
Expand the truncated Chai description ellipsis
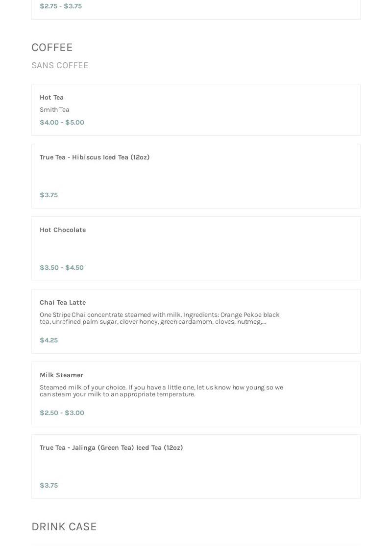(264, 322)
